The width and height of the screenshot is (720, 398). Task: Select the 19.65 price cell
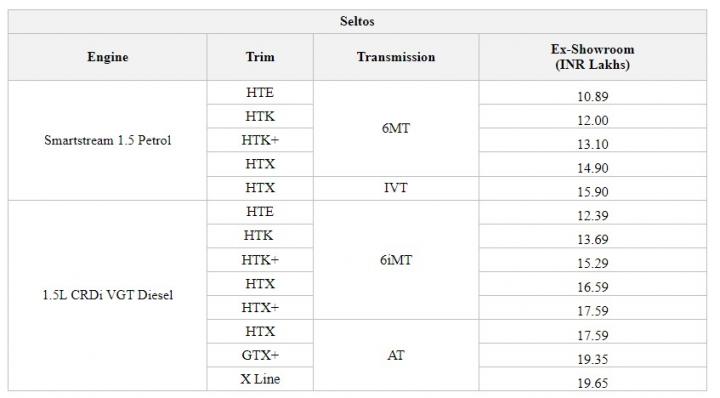(593, 379)
